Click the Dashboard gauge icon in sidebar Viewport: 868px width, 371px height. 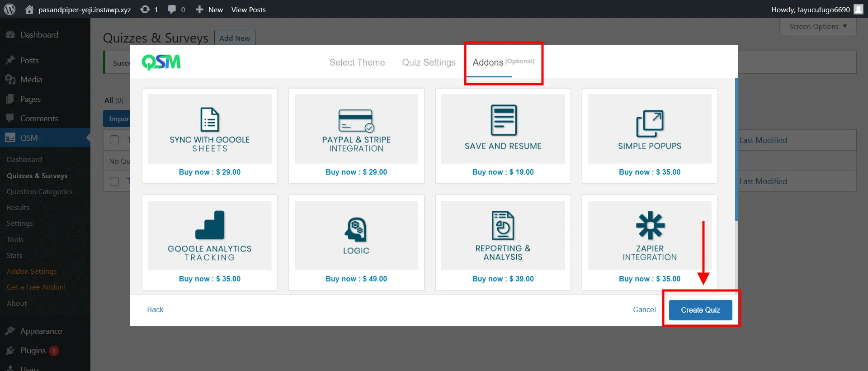click(x=10, y=34)
